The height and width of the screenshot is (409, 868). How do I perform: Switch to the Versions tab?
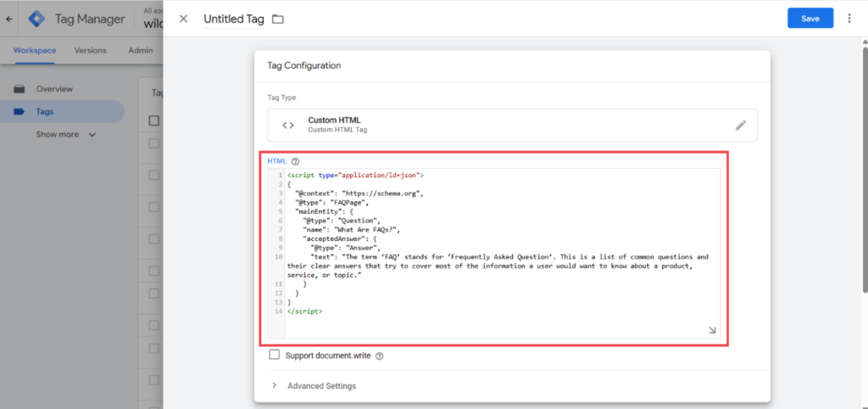(x=90, y=50)
